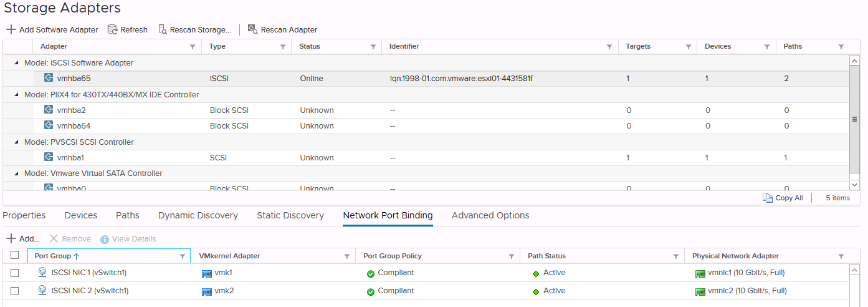Check the iSCSI NIC 2 row checkbox
The width and height of the screenshot is (868, 307).
tap(15, 291)
